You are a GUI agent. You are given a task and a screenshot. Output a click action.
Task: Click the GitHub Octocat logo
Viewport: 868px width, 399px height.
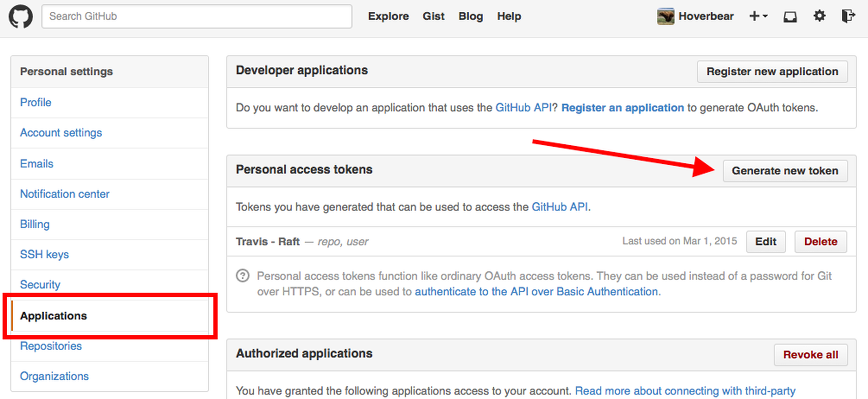[x=20, y=17]
